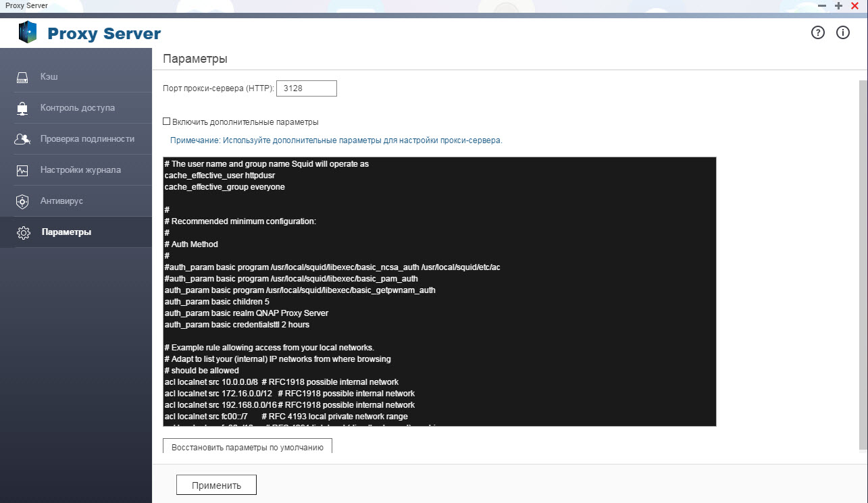Enable the Включить дополнительные параметры checkbox

pyautogui.click(x=166, y=122)
